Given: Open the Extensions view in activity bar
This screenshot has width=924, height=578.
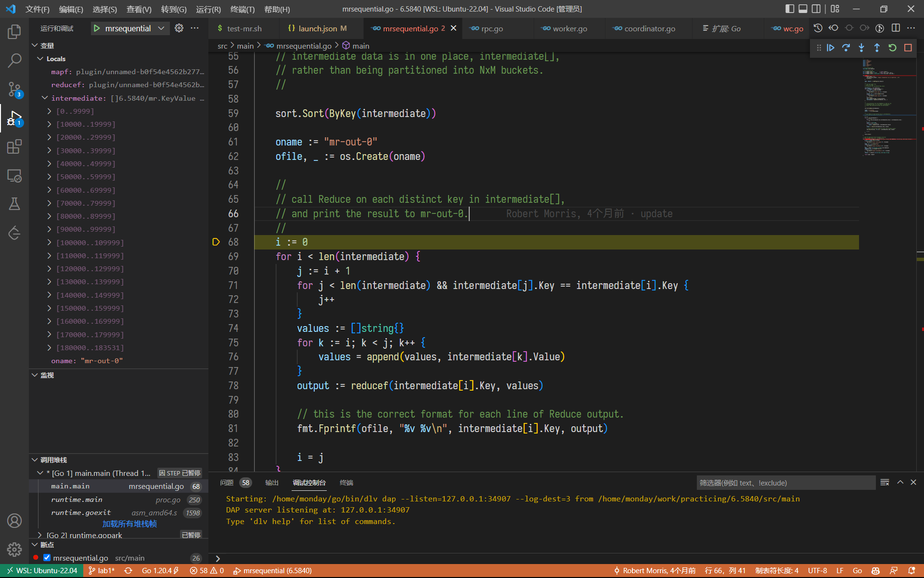Looking at the screenshot, I should point(14,146).
